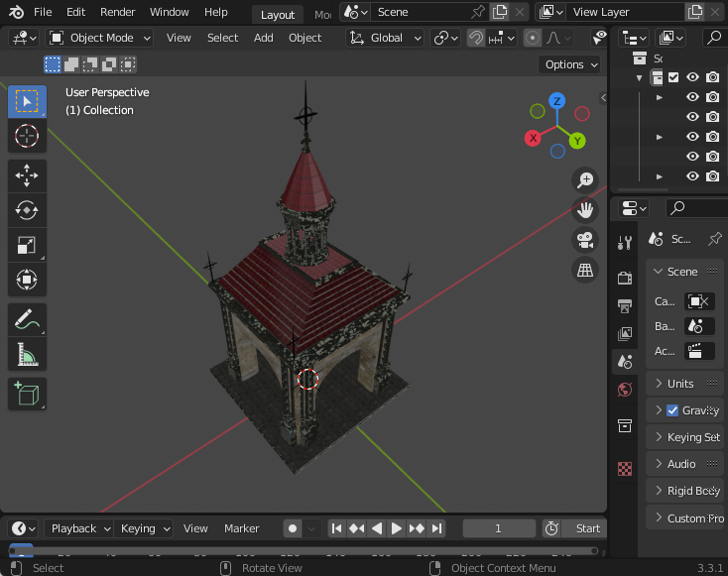This screenshot has width=728, height=576.
Task: Select the Rotate tool
Action: click(27, 210)
